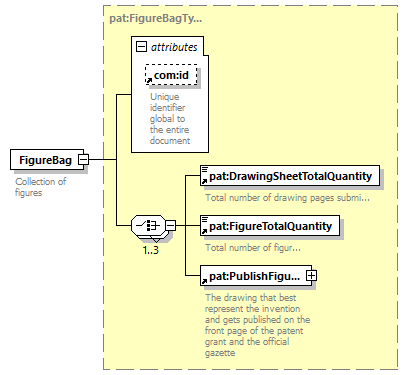Viewport: 408px width, 375px height.
Task: Click the 1..3 cardinality label
Action: [151, 250]
